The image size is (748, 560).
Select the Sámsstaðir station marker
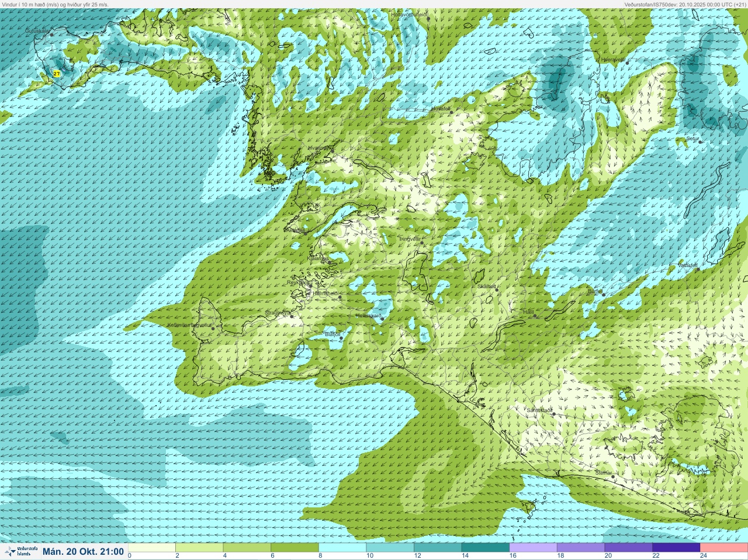click(553, 414)
